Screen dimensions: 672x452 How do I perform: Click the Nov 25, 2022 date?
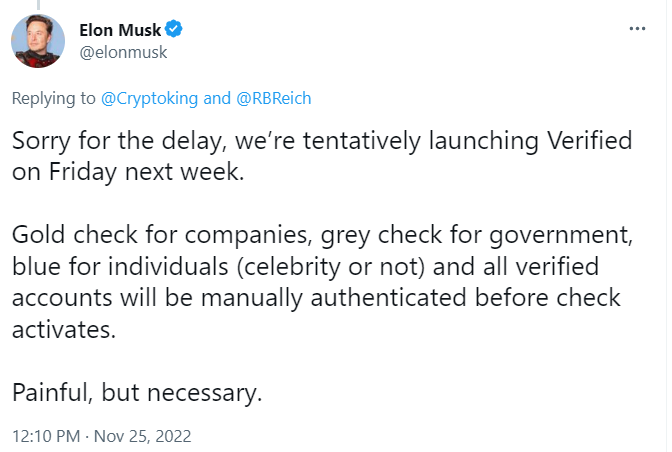(x=142, y=436)
